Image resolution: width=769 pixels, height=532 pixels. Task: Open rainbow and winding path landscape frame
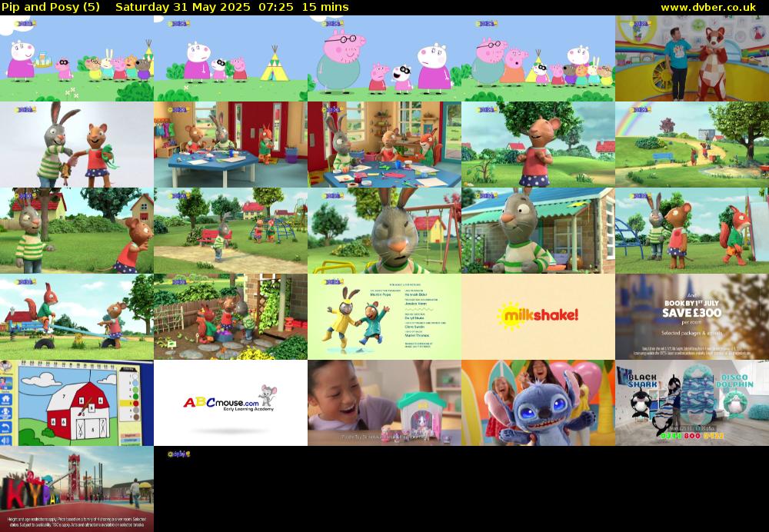692,145
